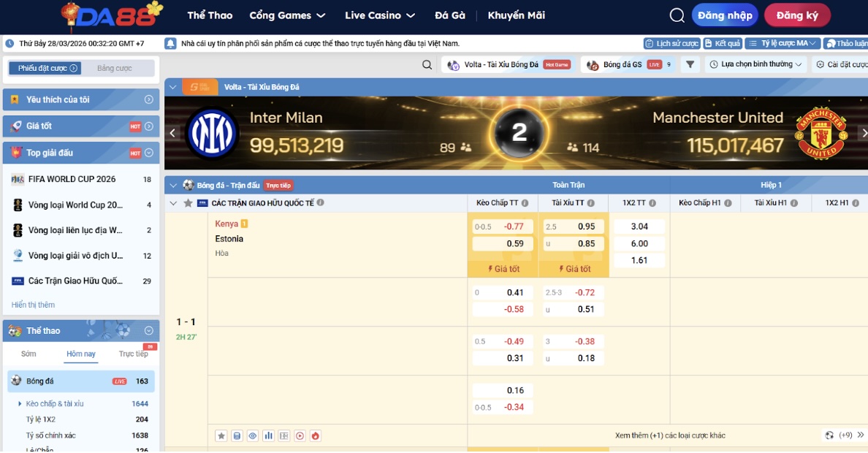Expand Yêu thích của tôi panel

(149, 99)
